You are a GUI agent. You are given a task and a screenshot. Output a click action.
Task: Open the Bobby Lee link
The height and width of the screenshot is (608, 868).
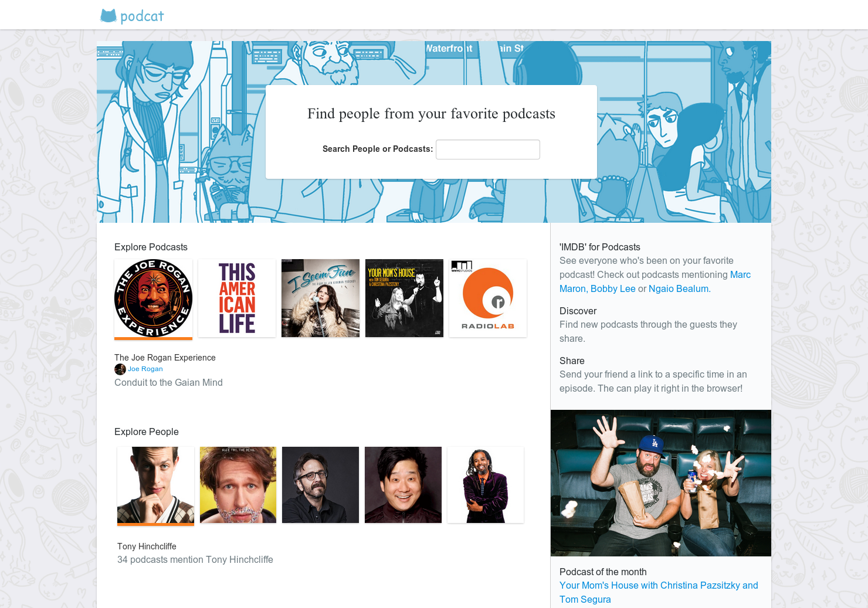(x=613, y=289)
